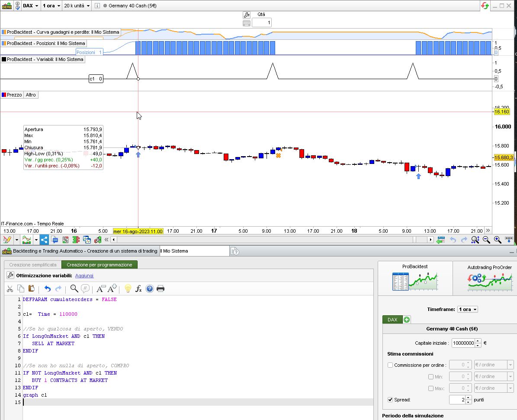
Task: Click the share icon on chart toolbar
Action: coord(44,240)
